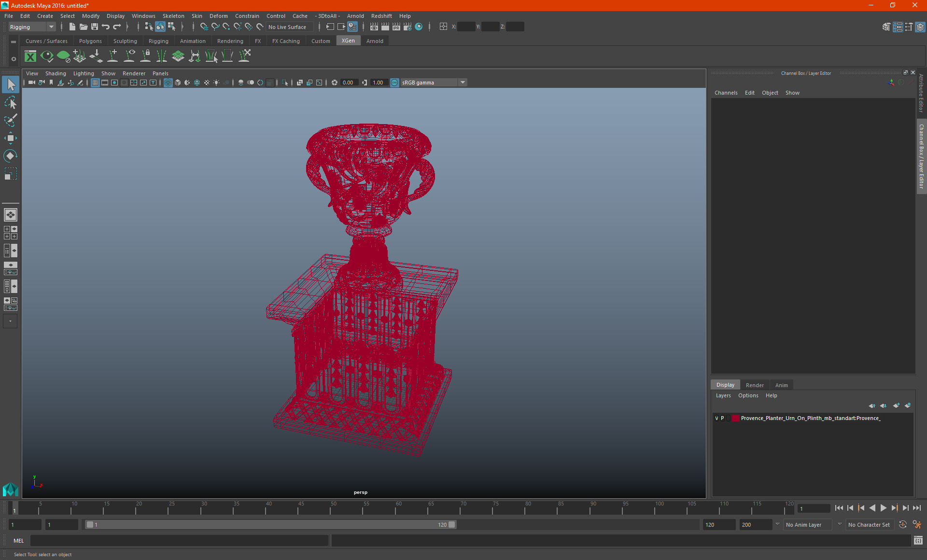Open the Rigging menu set dropdown

click(32, 27)
